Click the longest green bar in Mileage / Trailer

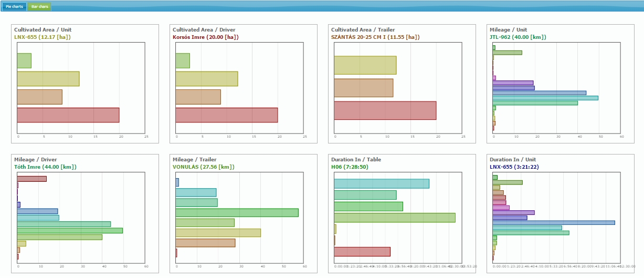click(x=237, y=213)
